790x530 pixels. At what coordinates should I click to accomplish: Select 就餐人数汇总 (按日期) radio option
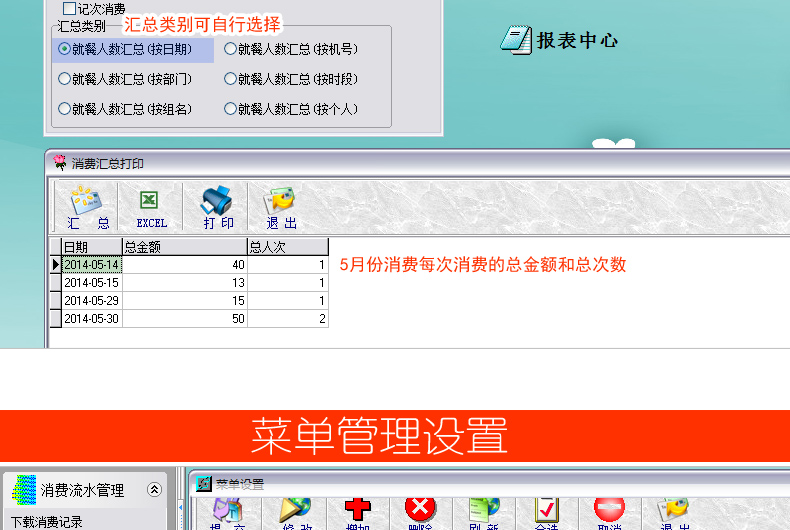coord(65,49)
